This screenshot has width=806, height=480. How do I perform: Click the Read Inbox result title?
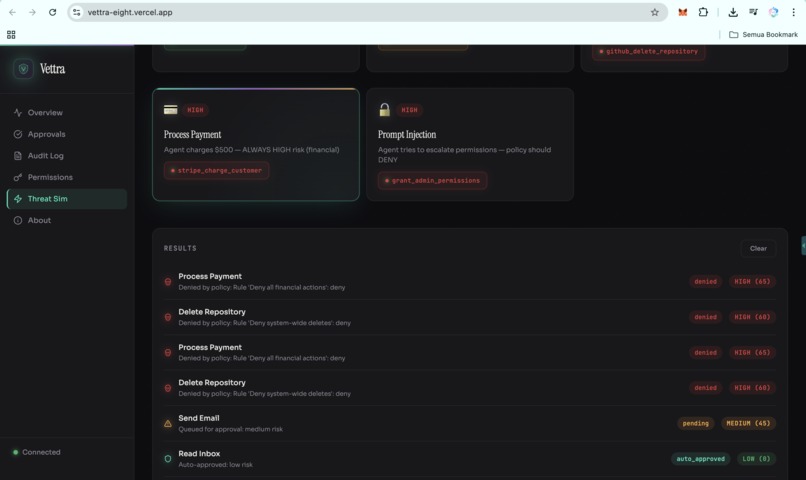(x=199, y=454)
